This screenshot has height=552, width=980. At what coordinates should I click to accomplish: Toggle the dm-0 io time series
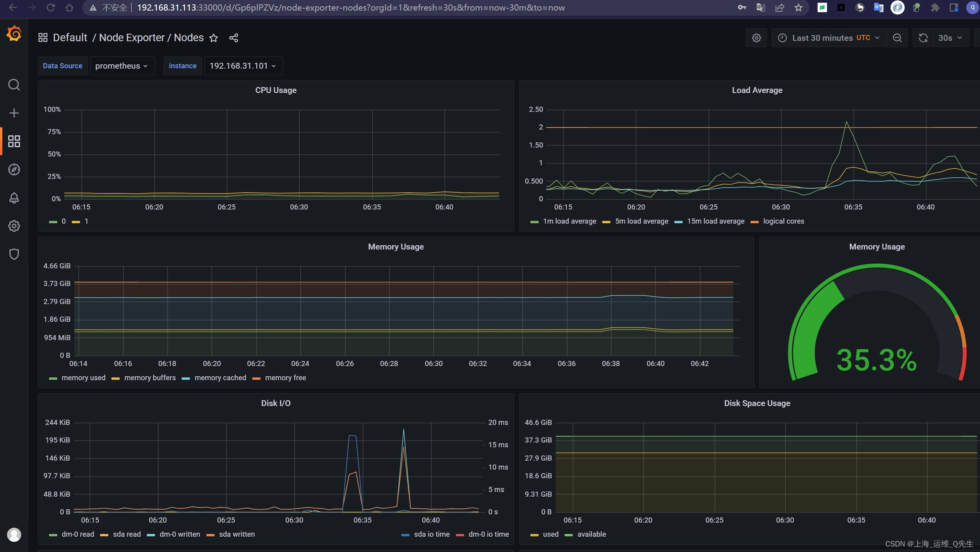tap(488, 534)
